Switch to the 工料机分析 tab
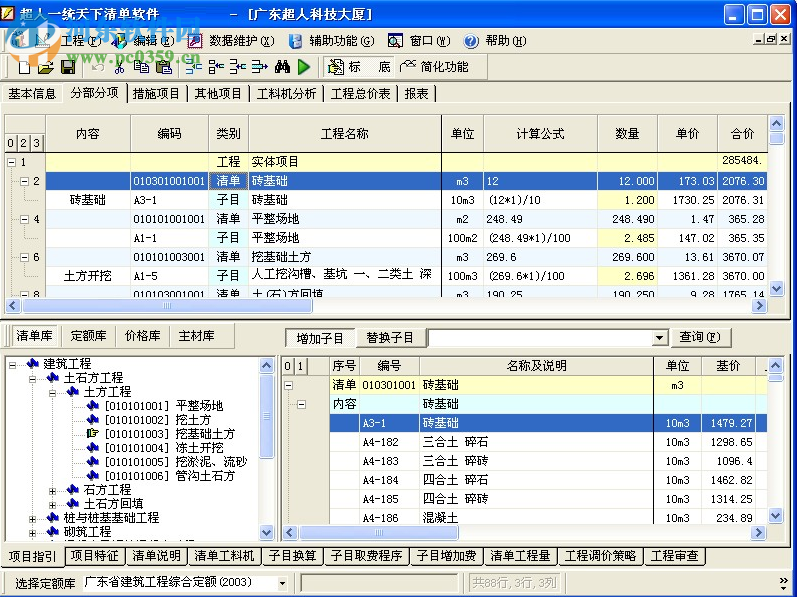Screen dimensions: 797x597 286,93
